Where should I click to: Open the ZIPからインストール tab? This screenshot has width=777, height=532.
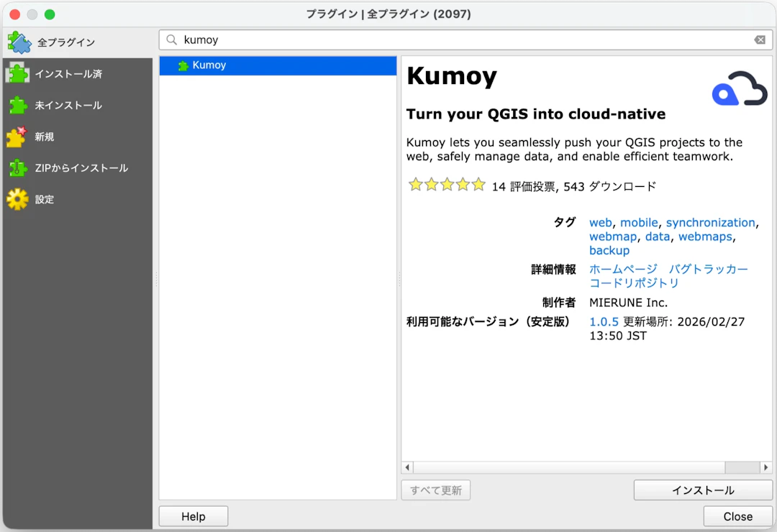point(78,168)
